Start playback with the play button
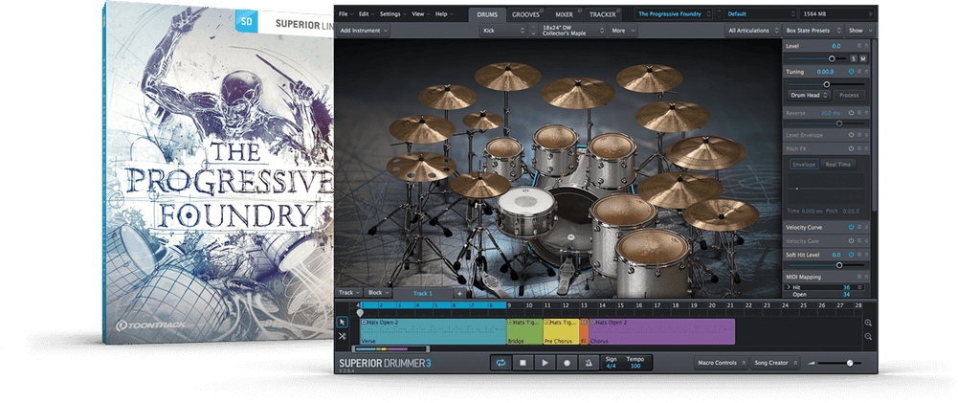Image resolution: width=980 pixels, height=403 pixels. pos(545,363)
